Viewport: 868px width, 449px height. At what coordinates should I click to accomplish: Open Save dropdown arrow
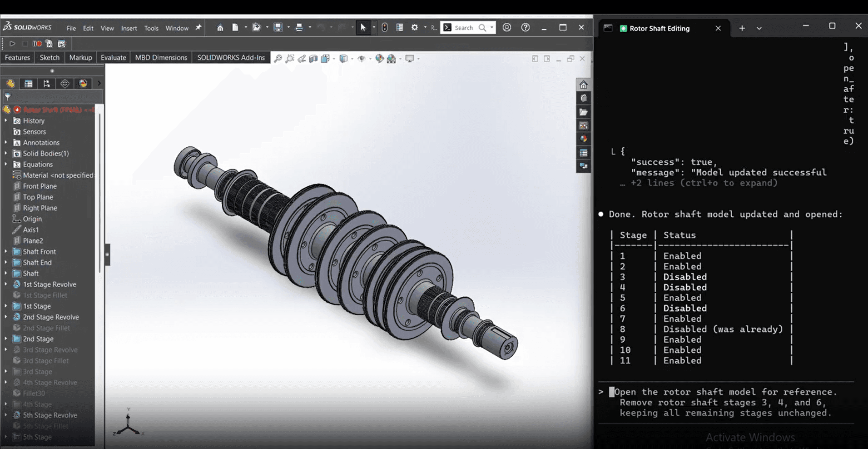(288, 28)
